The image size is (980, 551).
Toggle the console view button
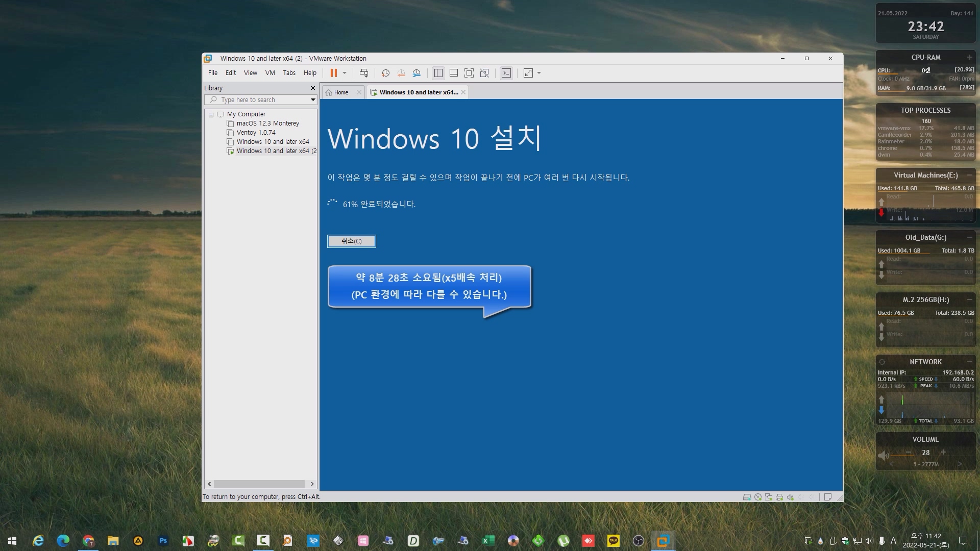[x=506, y=73]
